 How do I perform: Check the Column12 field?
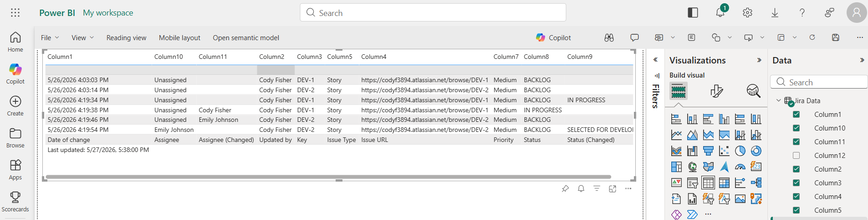tap(796, 155)
